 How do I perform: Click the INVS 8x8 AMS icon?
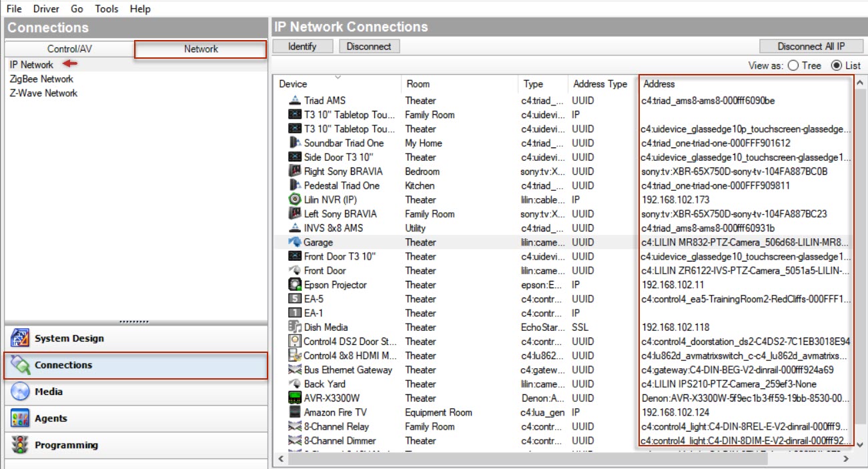pos(295,228)
